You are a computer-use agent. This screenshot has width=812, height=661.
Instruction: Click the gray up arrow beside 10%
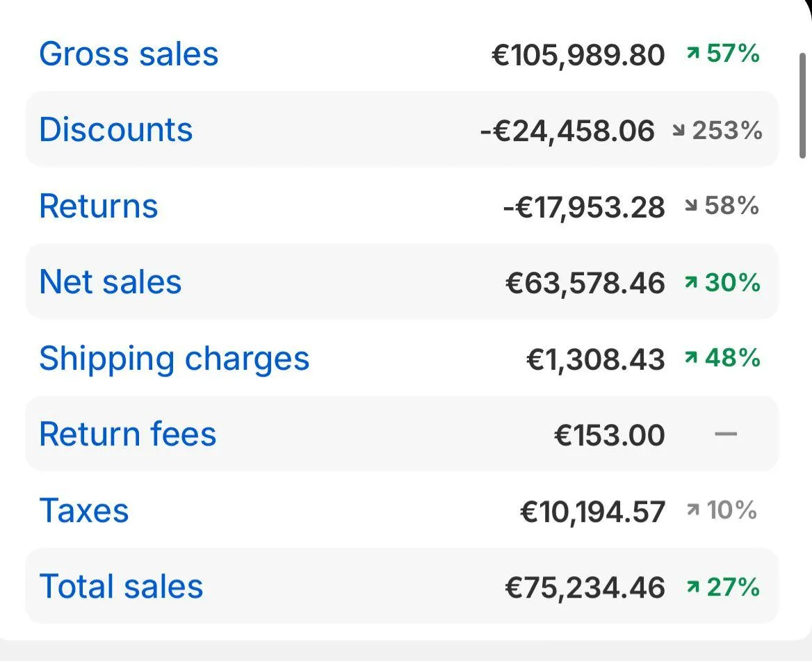click(x=692, y=511)
